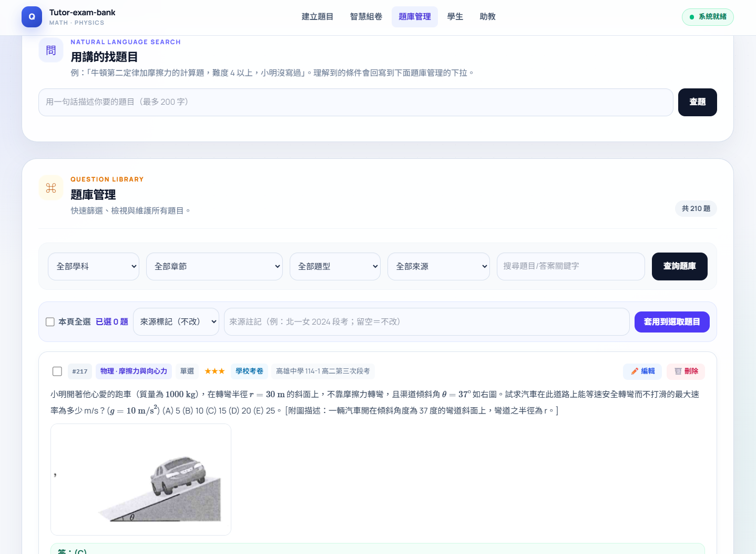Click the 來源註記 note input field
This screenshot has height=554, width=756.
(427, 322)
